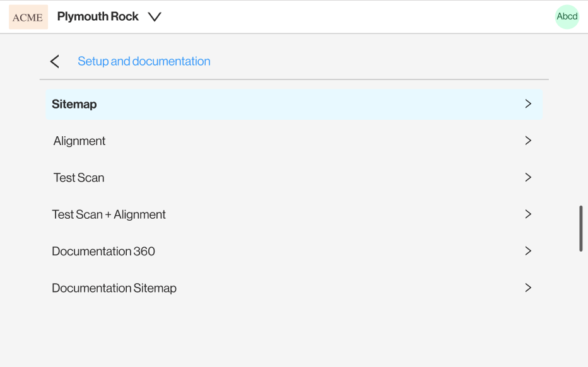Open the Setup and documentation link
Viewport: 588px width, 367px height.
point(144,61)
